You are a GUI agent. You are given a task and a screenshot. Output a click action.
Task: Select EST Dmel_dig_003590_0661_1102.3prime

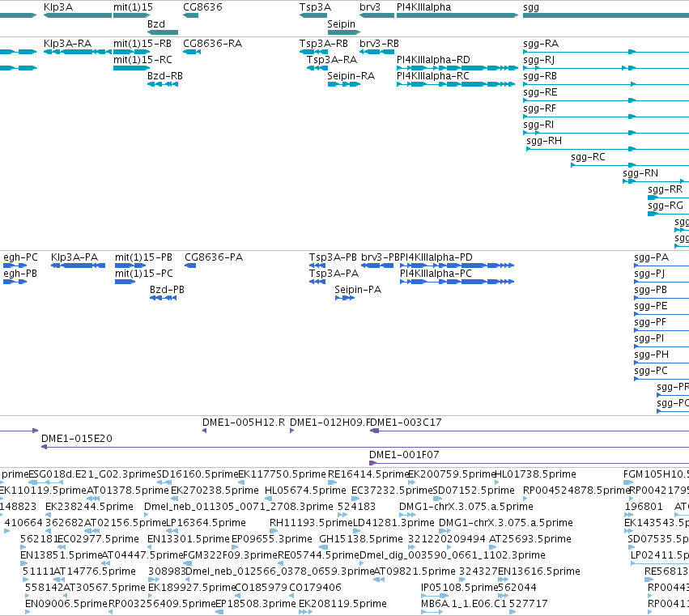point(452,556)
